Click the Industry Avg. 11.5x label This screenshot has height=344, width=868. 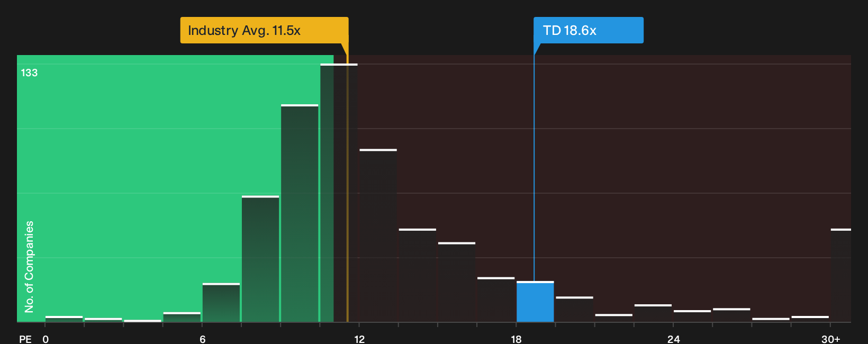pos(264,30)
